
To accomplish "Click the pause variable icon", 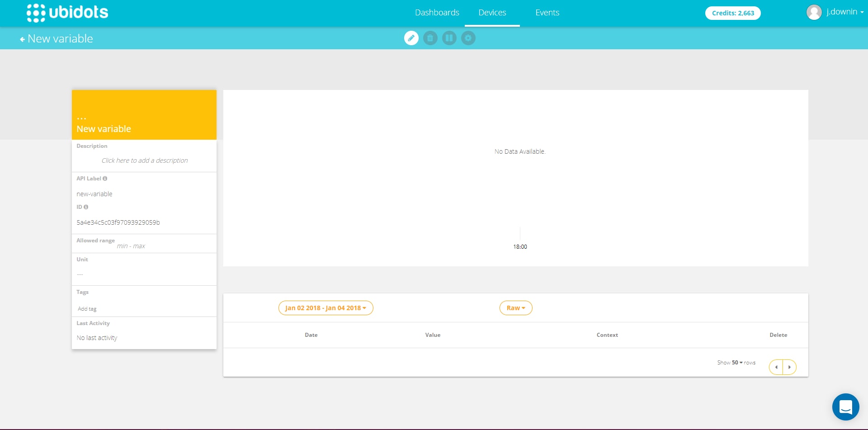I will click(449, 38).
